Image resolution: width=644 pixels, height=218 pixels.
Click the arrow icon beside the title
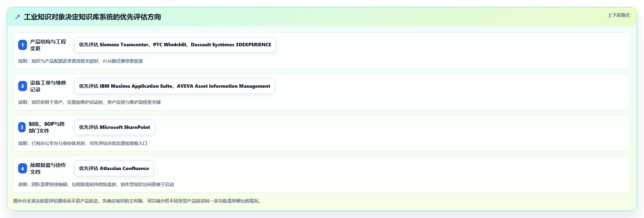point(17,17)
